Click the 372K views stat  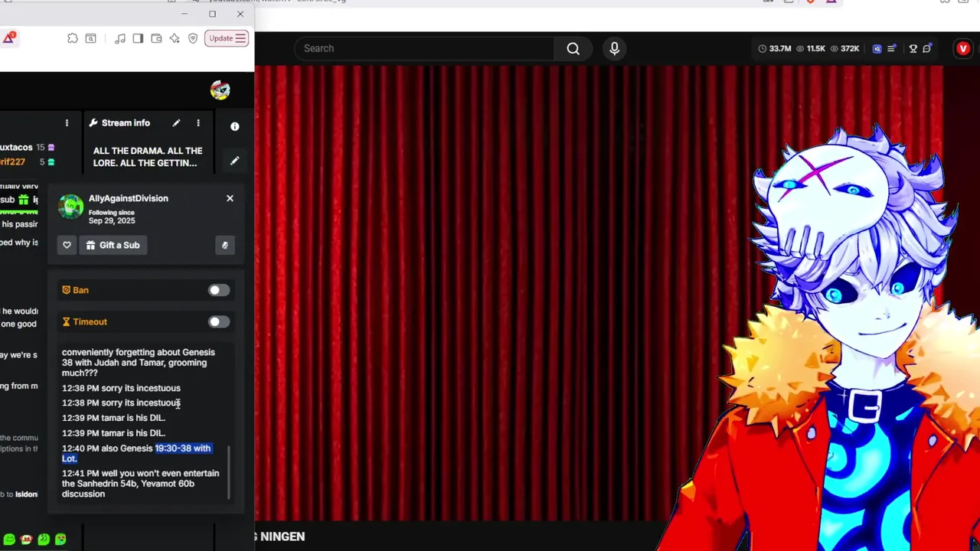845,48
